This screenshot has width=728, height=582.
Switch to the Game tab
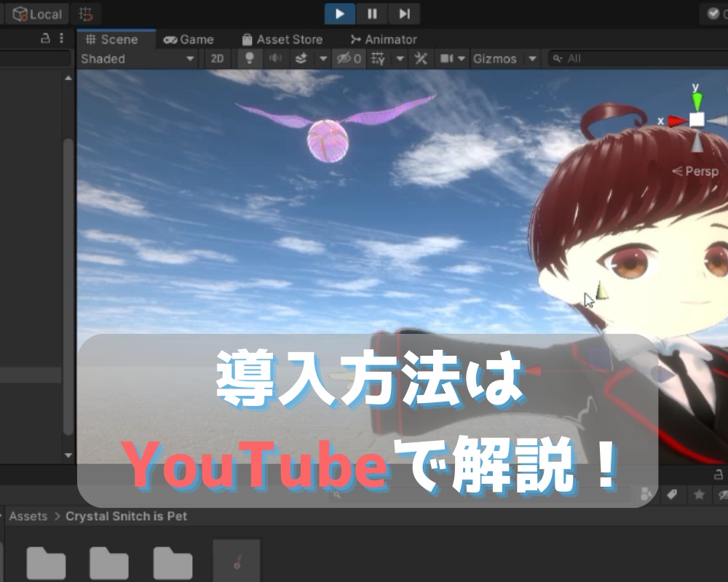tap(189, 39)
